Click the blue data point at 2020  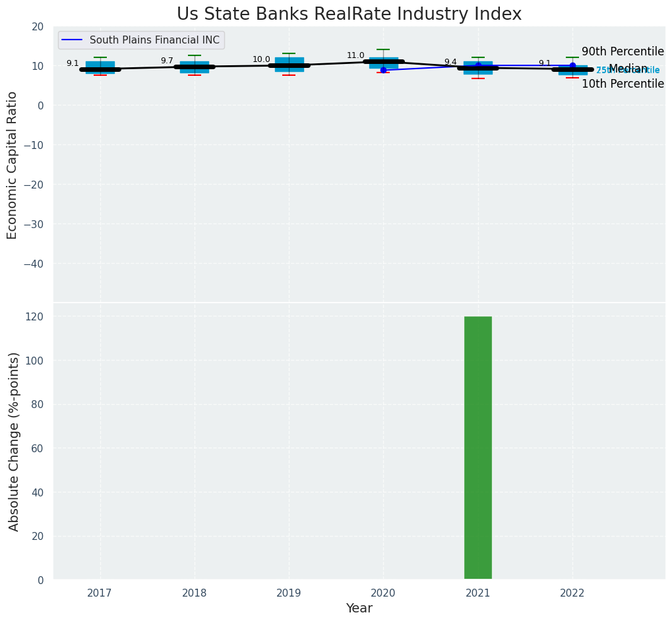(383, 70)
